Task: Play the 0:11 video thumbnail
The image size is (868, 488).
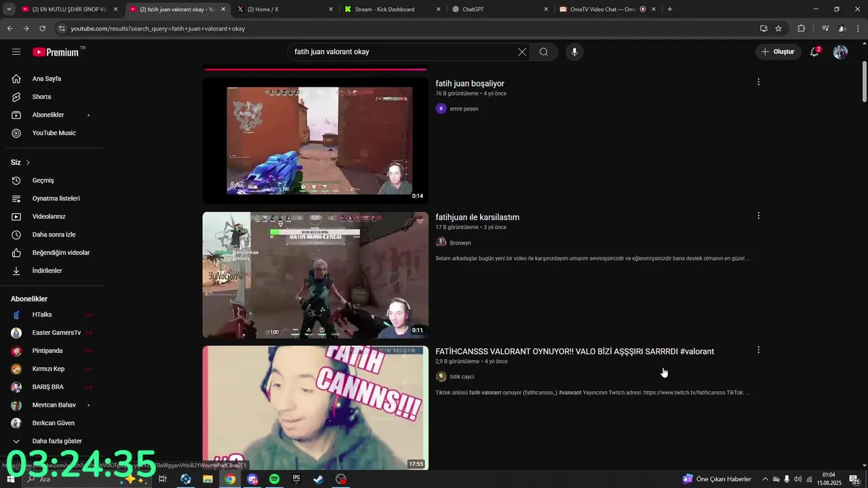Action: click(315, 275)
